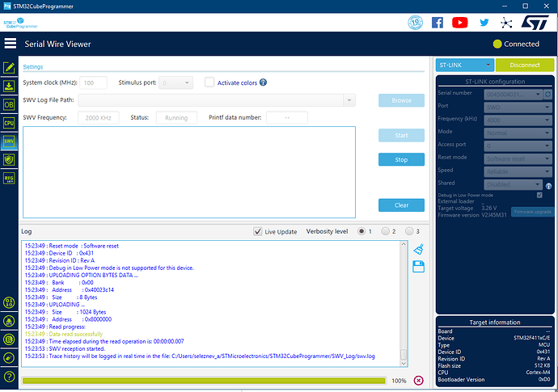The image size is (558, 392).
Task: Open the Option Bytes (OB) panel
Action: coord(10,104)
